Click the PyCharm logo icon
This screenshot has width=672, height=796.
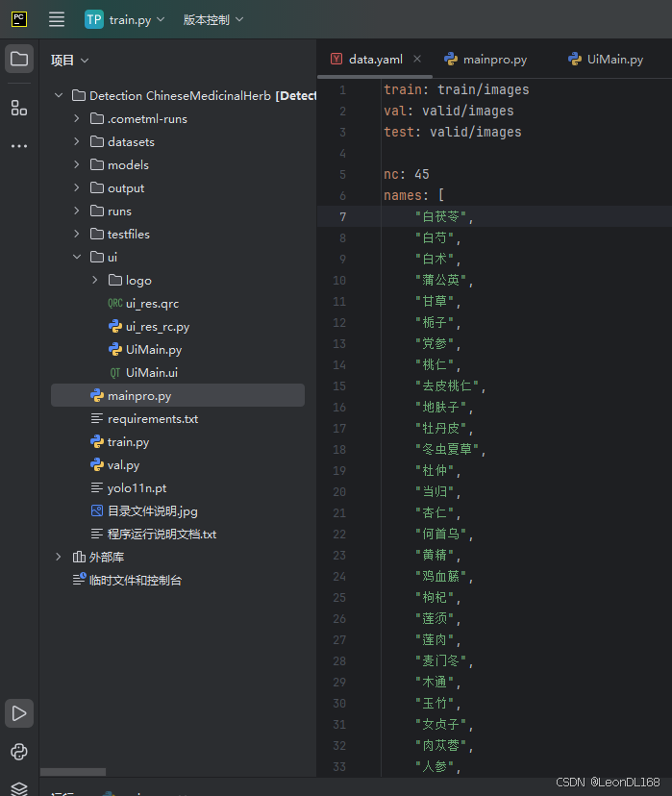point(19,19)
